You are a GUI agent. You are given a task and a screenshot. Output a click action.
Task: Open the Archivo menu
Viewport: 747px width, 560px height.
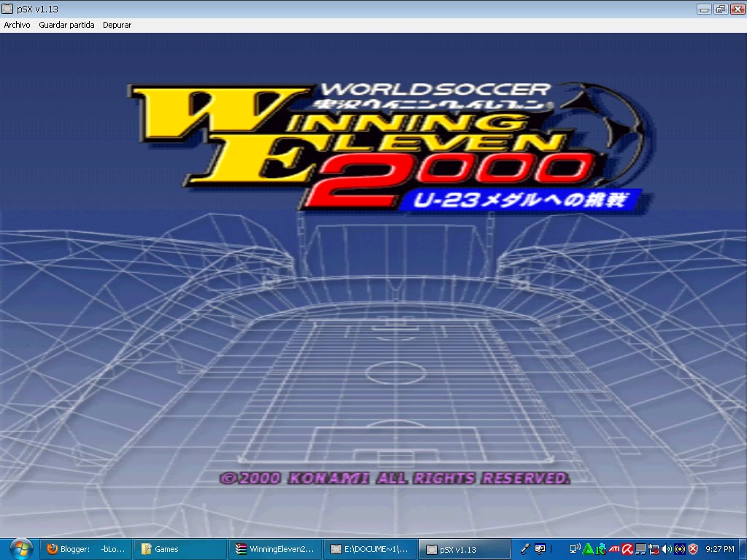18,25
